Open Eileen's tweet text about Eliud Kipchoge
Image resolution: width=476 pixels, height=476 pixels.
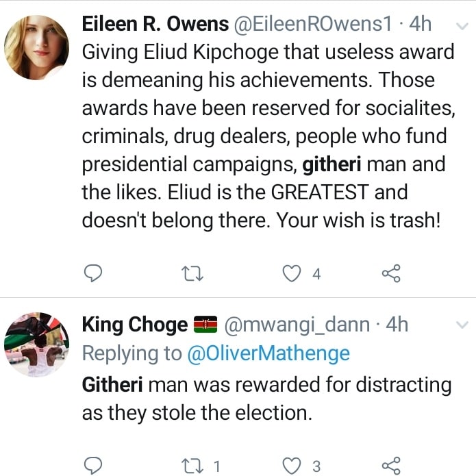point(260,137)
